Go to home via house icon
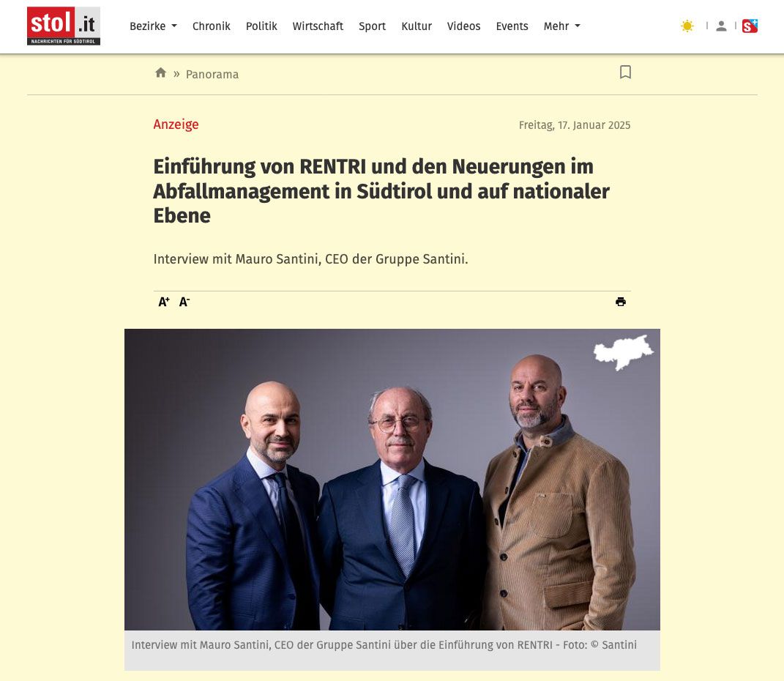This screenshot has height=681, width=784. pyautogui.click(x=160, y=73)
